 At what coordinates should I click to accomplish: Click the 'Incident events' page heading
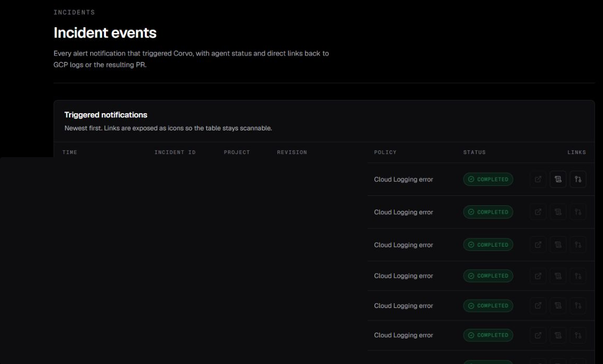tap(105, 33)
